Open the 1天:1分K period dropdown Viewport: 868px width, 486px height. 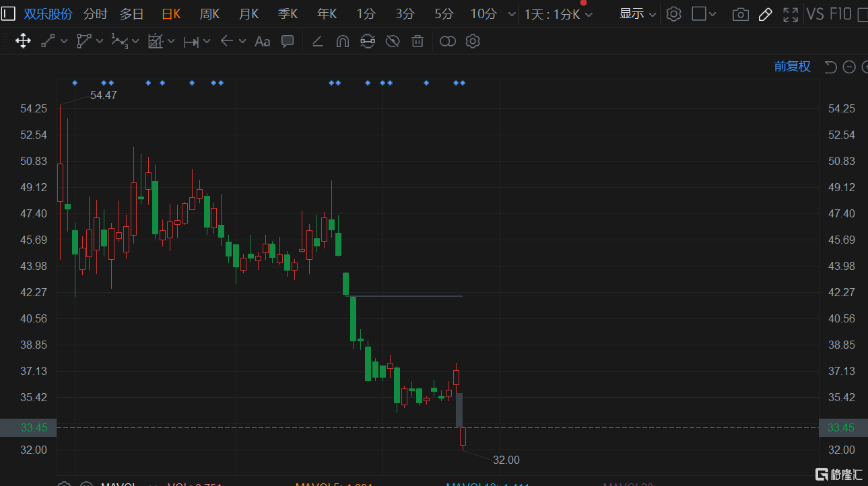(x=559, y=14)
